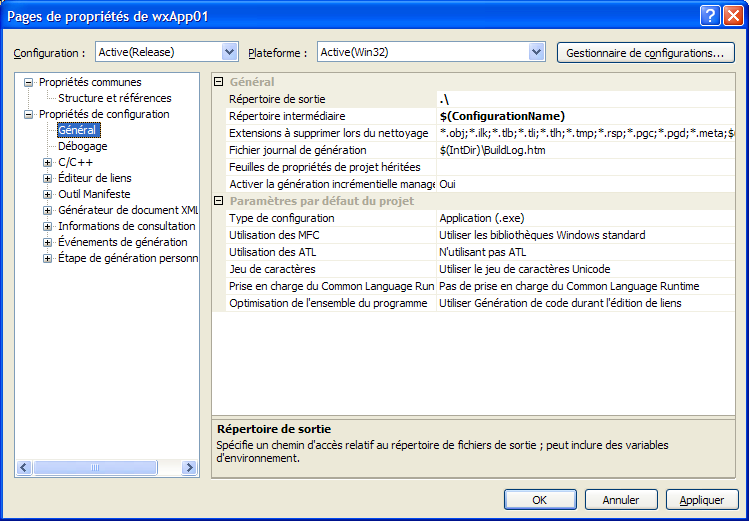Expand Générateur de document XML node
The height and width of the screenshot is (521, 749).
(x=47, y=211)
